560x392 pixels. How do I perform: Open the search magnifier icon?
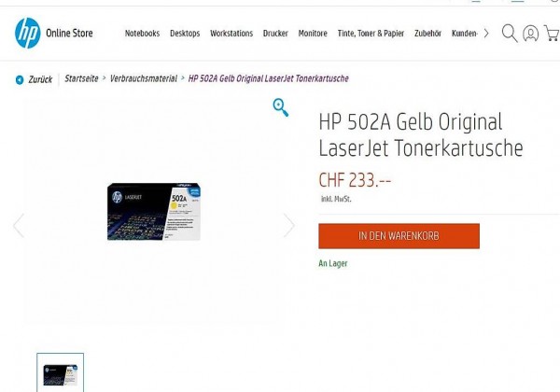510,34
